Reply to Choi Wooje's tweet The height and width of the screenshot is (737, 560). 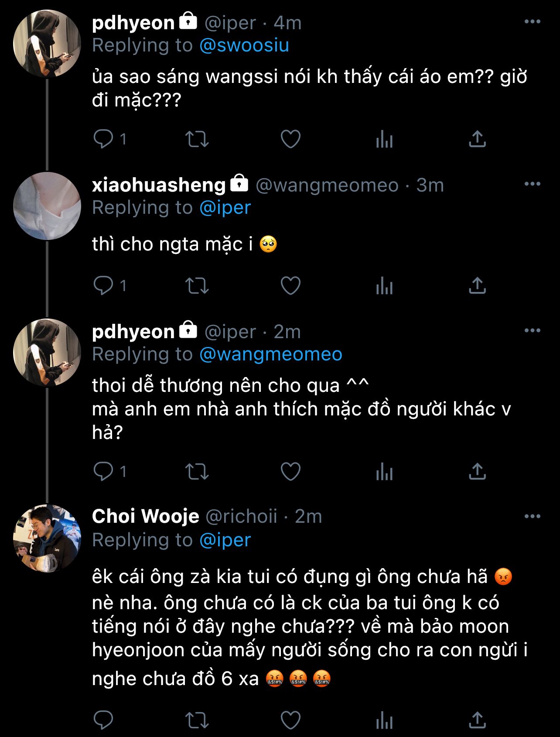click(103, 720)
